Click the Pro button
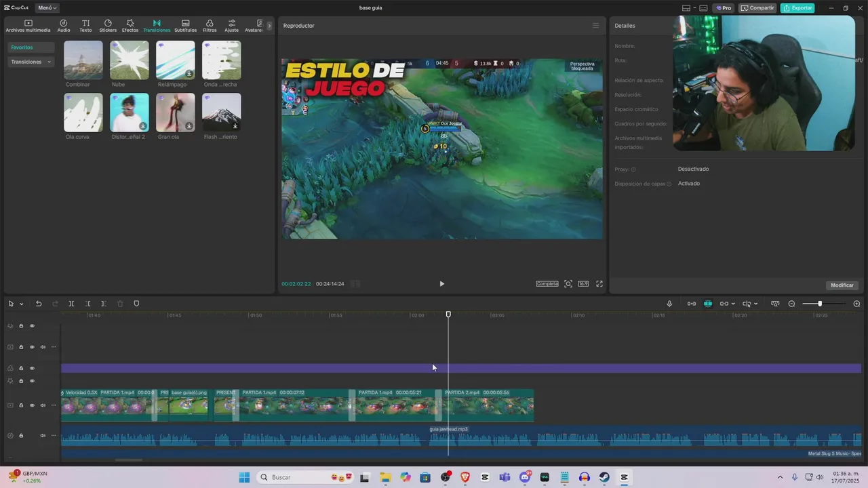The width and height of the screenshot is (868, 488). click(724, 8)
